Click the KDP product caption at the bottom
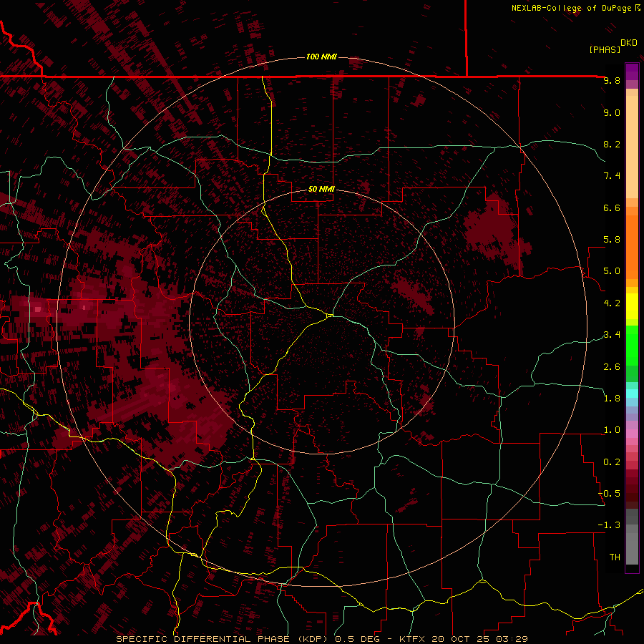The width and height of the screenshot is (644, 644). tap(321, 639)
